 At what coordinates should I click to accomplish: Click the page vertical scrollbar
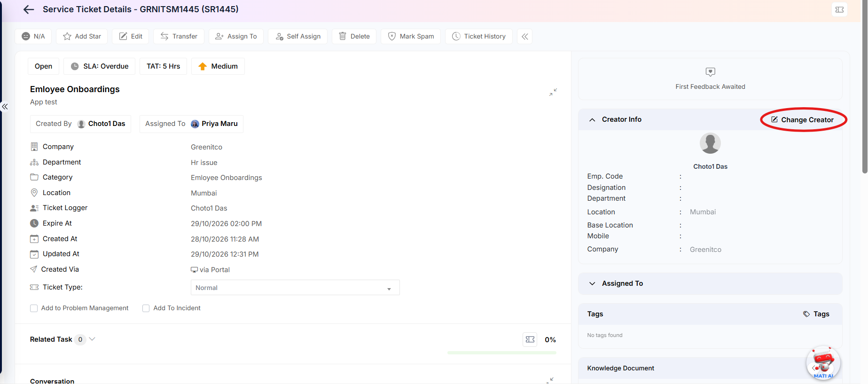tap(865, 86)
